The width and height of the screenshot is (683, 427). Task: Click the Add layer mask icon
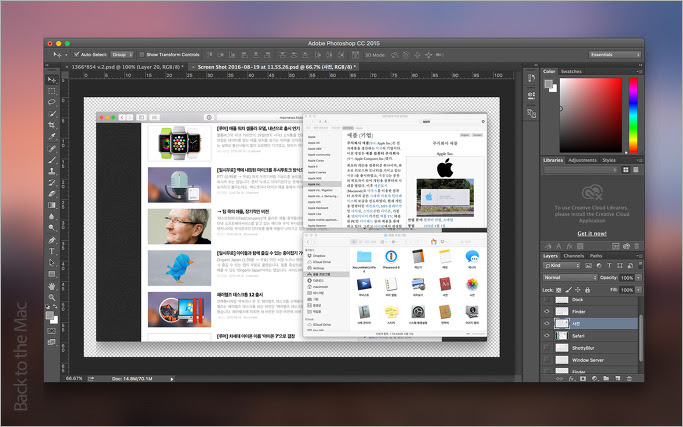[x=583, y=379]
